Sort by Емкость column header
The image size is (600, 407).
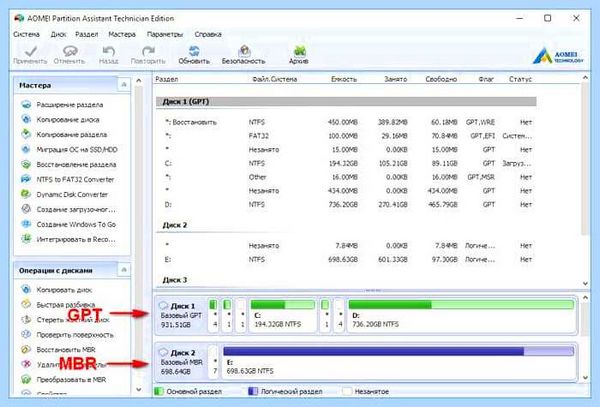tap(344, 79)
